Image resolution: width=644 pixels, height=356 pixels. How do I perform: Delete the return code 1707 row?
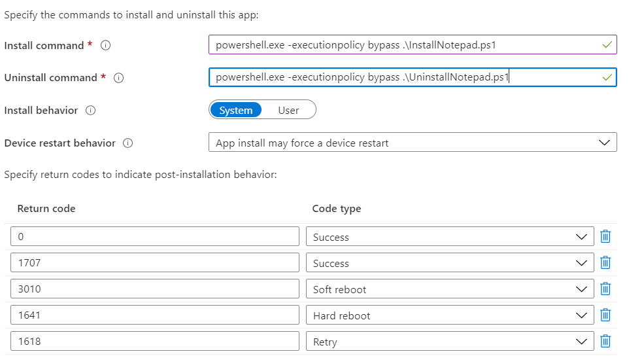click(605, 263)
